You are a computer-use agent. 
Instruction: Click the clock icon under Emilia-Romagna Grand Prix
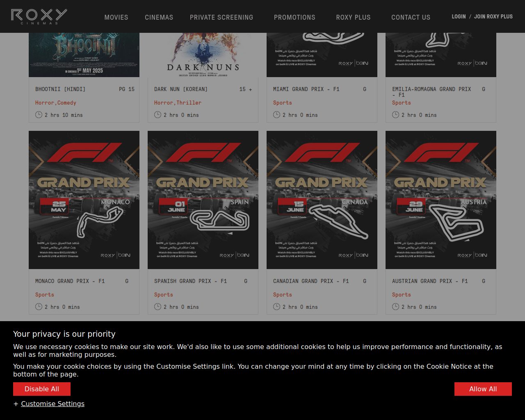tap(395, 115)
